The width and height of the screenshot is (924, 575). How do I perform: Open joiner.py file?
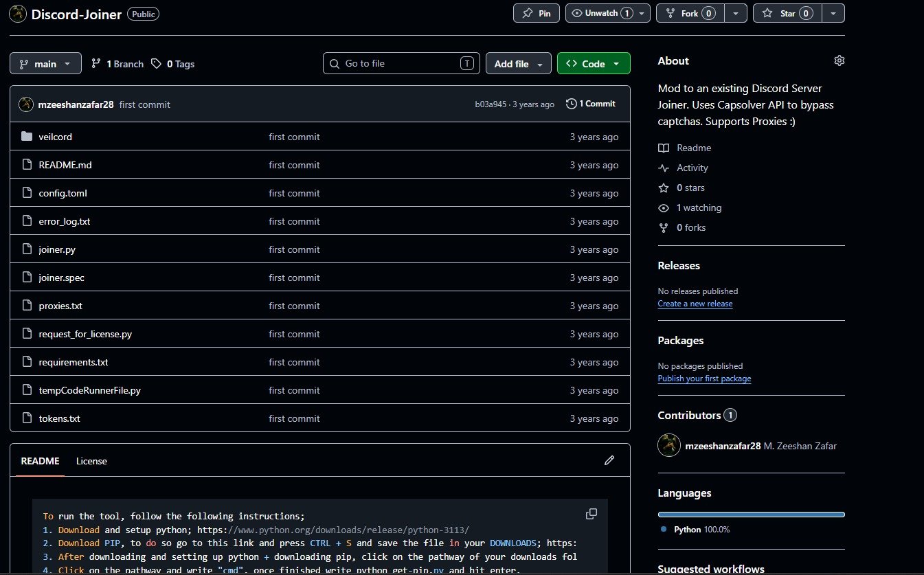tap(57, 249)
